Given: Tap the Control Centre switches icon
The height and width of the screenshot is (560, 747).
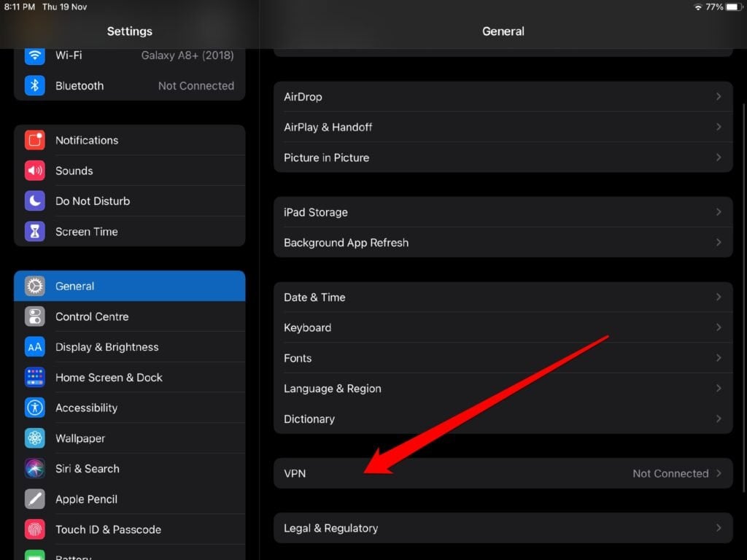Looking at the screenshot, I should tap(35, 316).
